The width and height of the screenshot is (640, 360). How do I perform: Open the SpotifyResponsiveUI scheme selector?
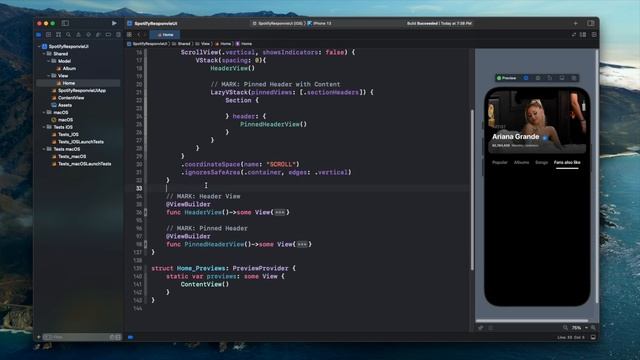278,23
